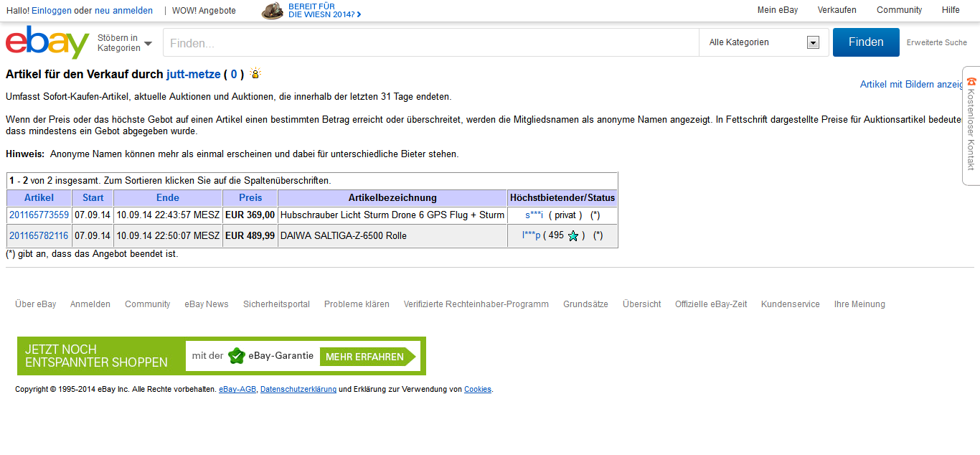980x455 pixels.
Task: Open the Mein eBay menu
Action: pyautogui.click(x=778, y=10)
